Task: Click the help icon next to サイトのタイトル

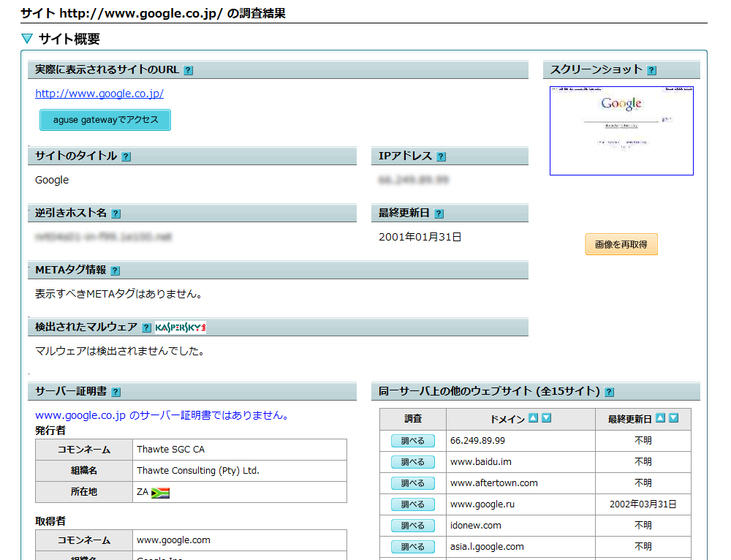Action: click(x=127, y=156)
